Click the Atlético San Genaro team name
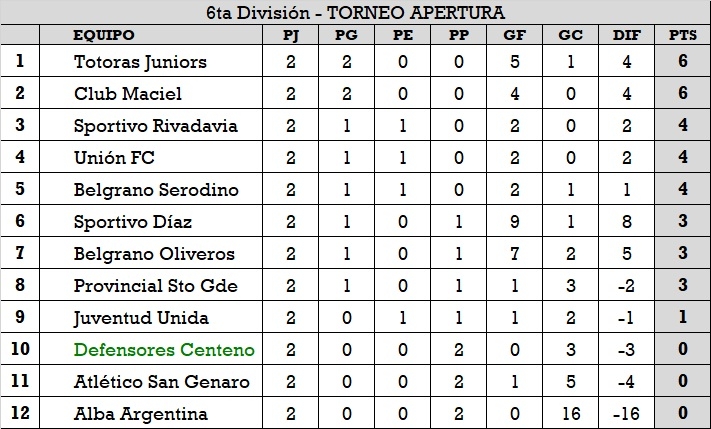 (x=161, y=382)
